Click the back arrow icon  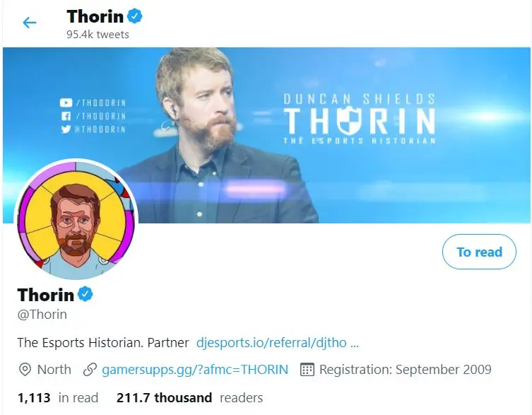(x=30, y=23)
